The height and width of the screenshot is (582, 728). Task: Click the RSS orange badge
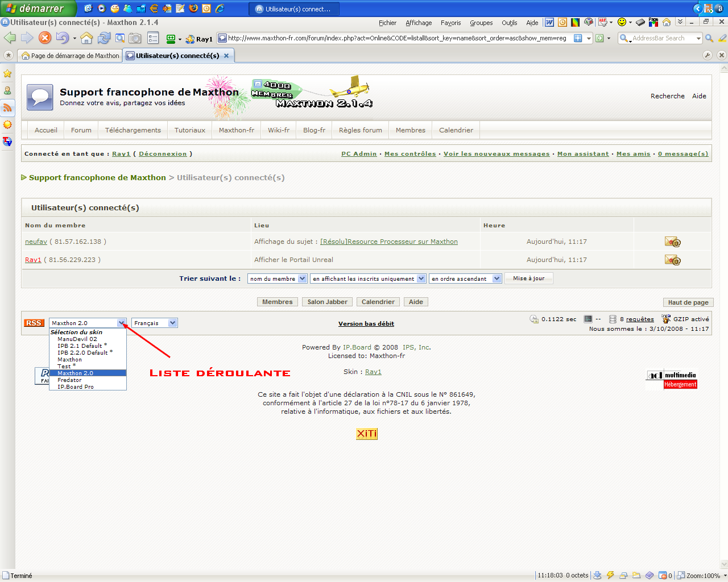34,323
